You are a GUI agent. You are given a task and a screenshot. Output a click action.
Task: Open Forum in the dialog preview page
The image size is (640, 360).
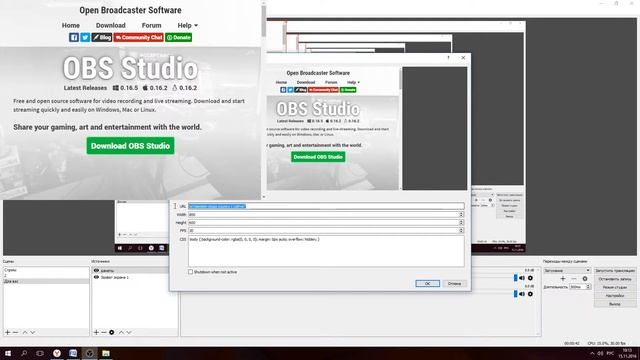pyautogui.click(x=331, y=82)
